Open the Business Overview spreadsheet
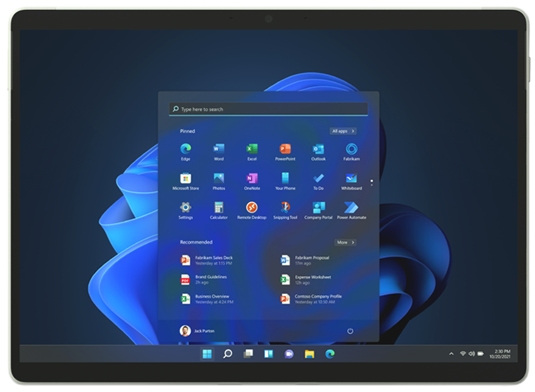 coord(207,299)
